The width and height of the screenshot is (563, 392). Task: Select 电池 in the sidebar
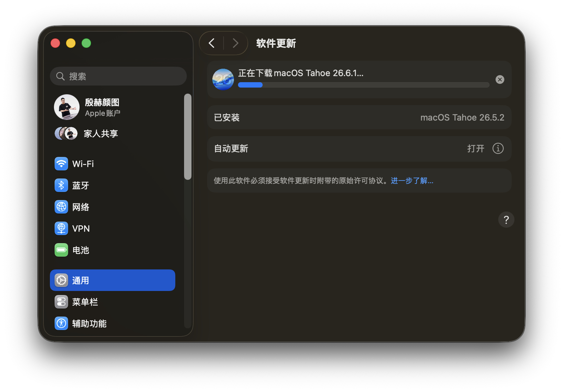tap(81, 250)
